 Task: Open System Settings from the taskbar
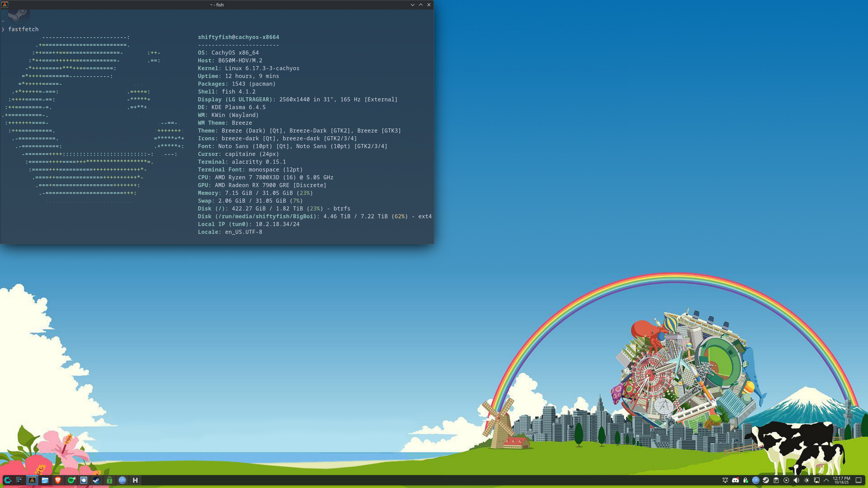coord(19,480)
